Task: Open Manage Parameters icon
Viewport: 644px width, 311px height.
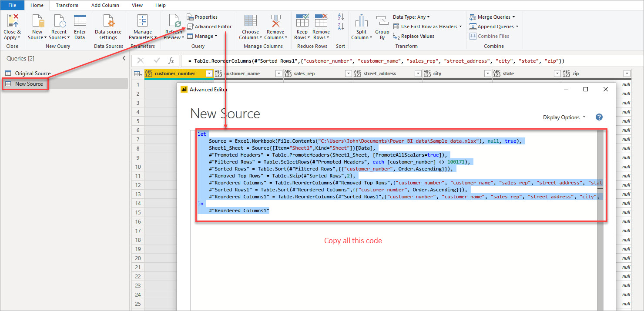Action: 142,21
